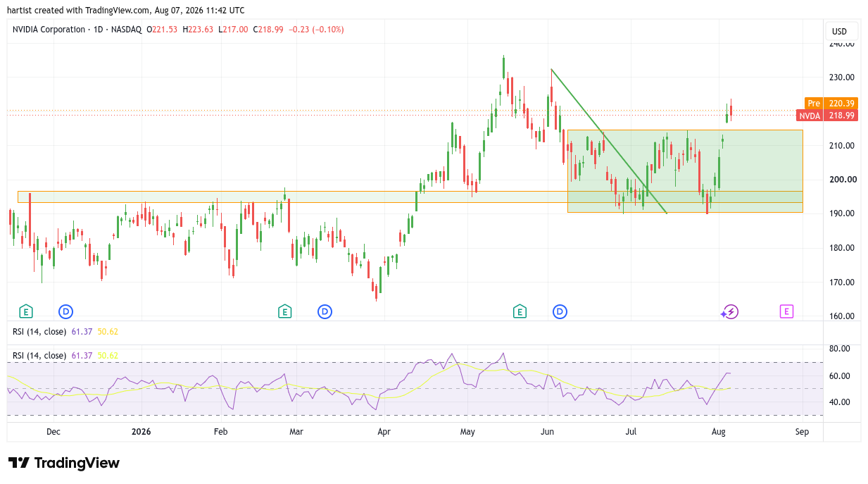Open the dividend D marker in early March

[325, 311]
